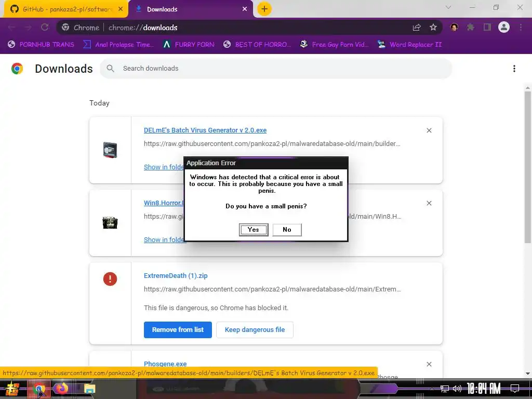This screenshot has width=532, height=399.
Task: Reload the page
Action: click(x=45, y=28)
